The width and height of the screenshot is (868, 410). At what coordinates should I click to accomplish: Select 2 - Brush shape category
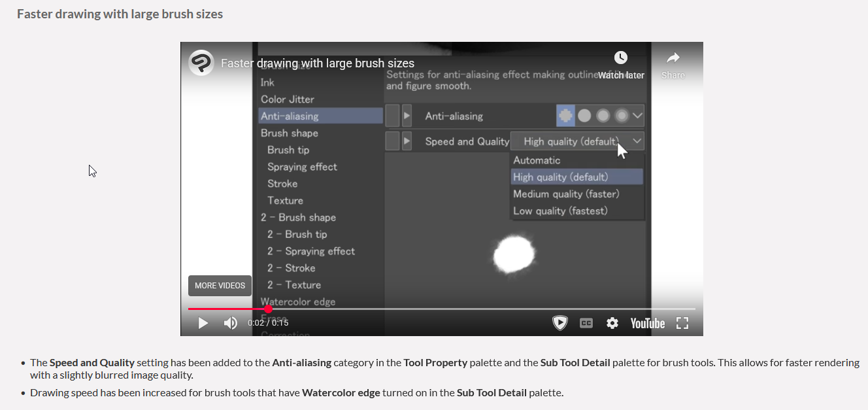pos(298,217)
